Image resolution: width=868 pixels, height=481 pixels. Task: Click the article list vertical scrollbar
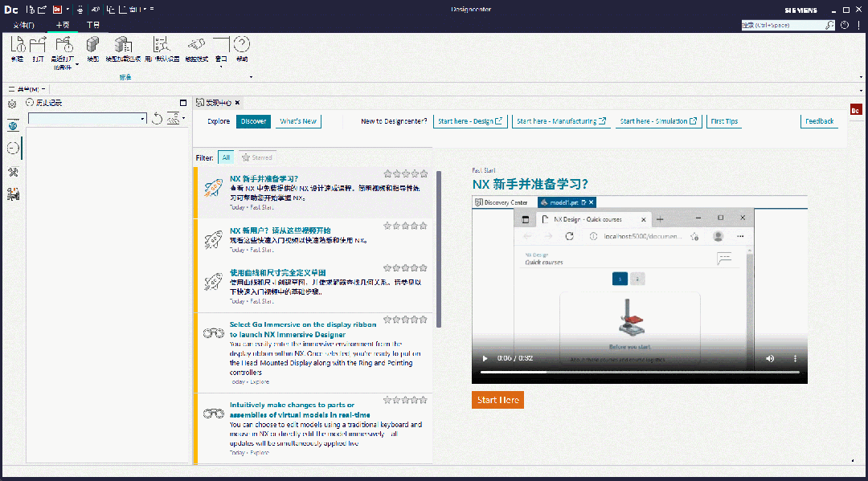(x=439, y=249)
